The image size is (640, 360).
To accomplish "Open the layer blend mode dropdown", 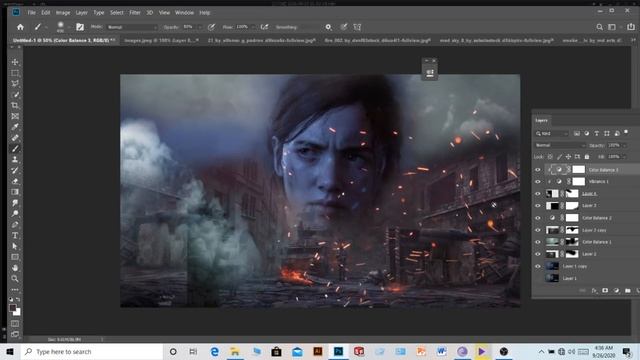I will 560,145.
